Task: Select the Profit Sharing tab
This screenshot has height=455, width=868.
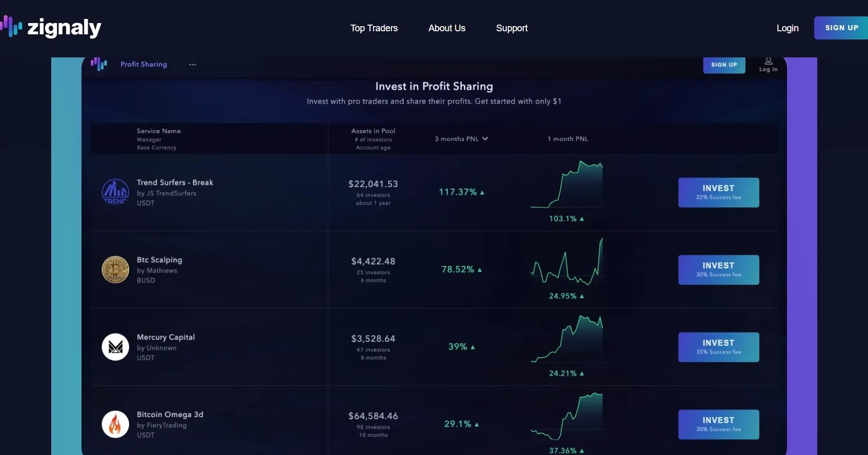Action: coord(143,64)
